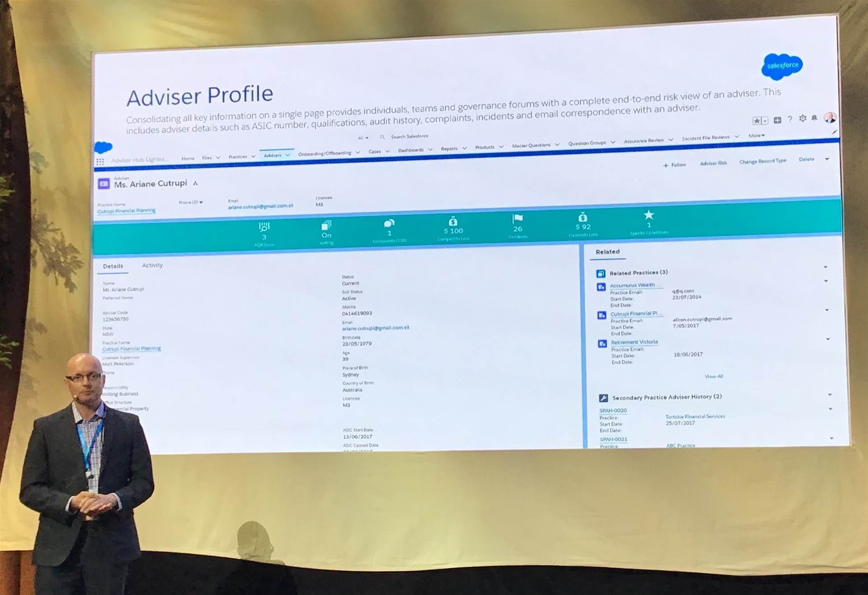Go to the Home nav tab
The height and width of the screenshot is (595, 868).
point(188,158)
